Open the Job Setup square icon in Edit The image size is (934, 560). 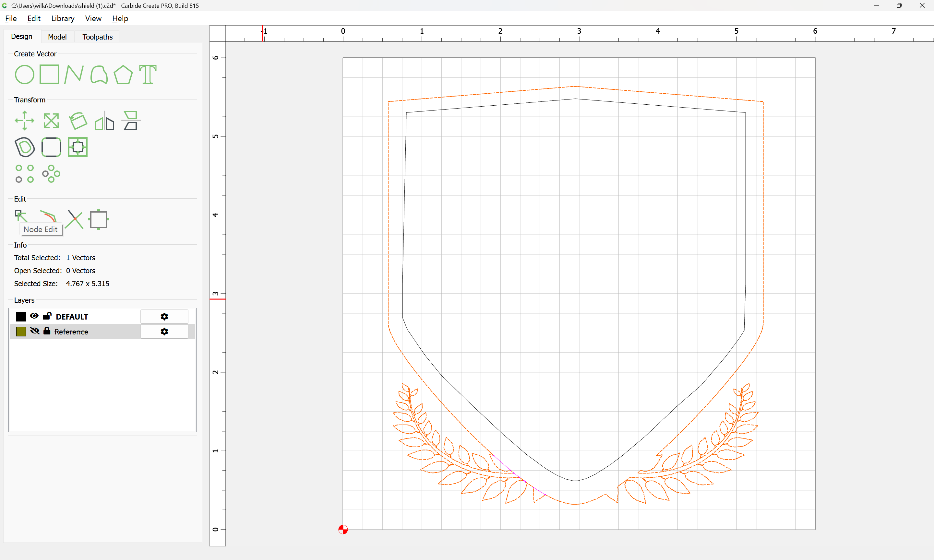point(99,220)
